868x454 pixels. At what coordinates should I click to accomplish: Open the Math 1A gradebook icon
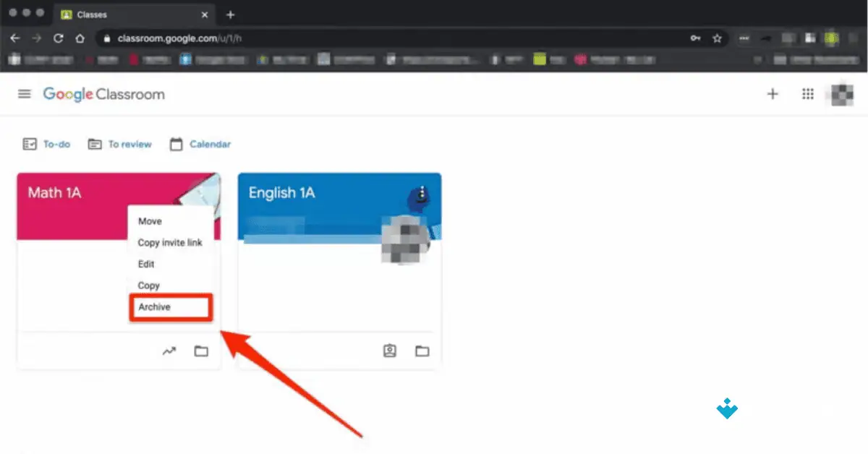[169, 351]
